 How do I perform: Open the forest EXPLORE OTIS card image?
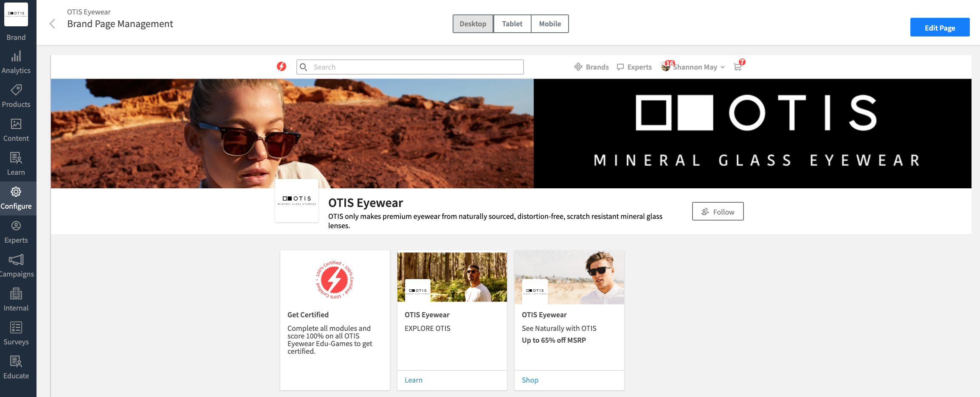pos(452,277)
